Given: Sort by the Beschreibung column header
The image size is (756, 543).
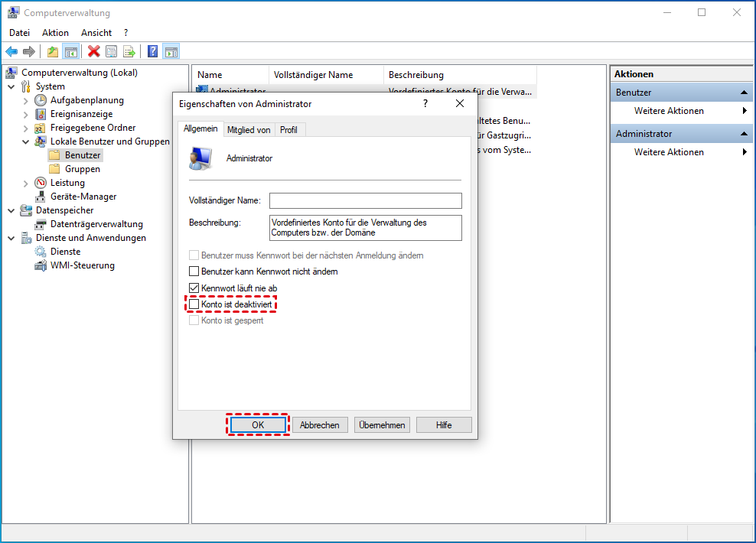Looking at the screenshot, I should (459, 75).
